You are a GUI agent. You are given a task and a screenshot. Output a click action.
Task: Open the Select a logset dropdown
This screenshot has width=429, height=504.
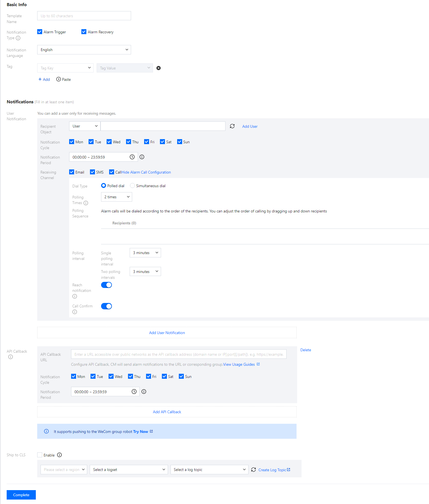129,470
